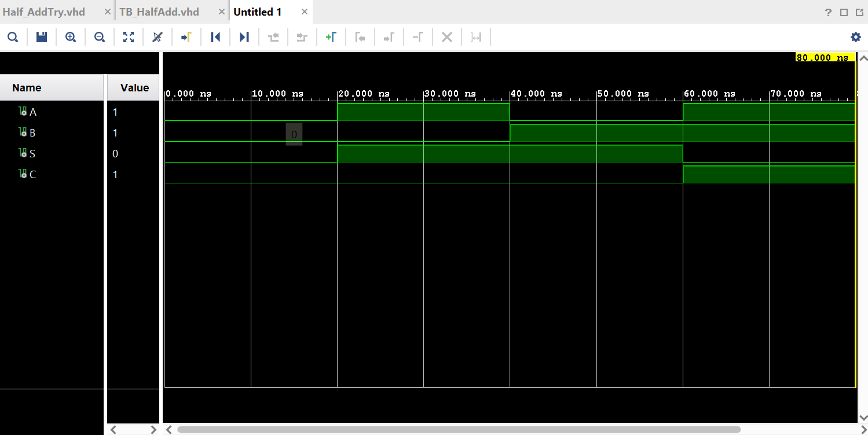
Task: Click the Previous Marker icon
Action: (360, 37)
